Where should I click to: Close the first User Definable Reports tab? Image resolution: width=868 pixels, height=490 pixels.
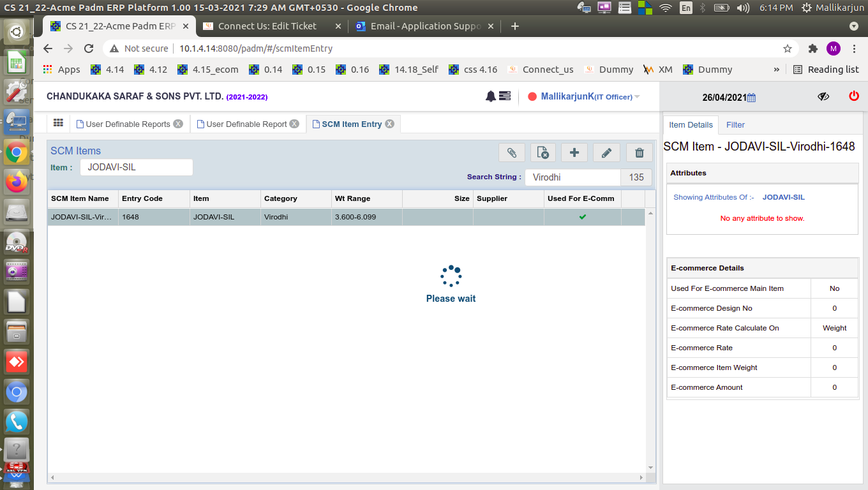tap(178, 124)
